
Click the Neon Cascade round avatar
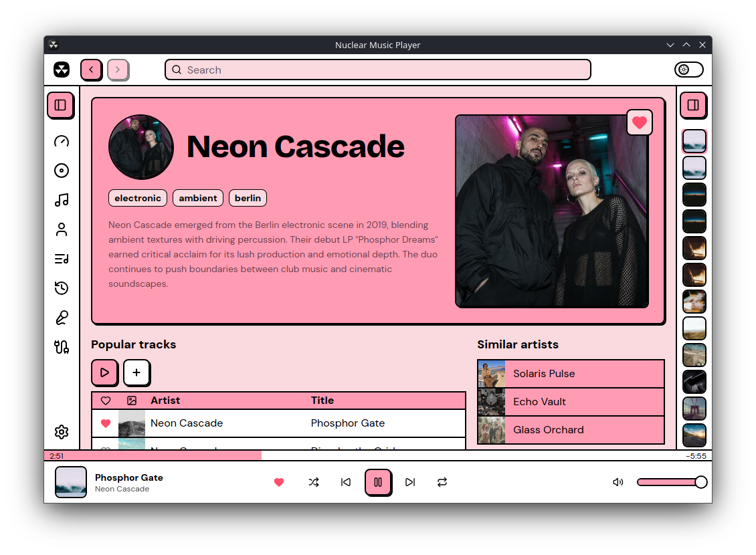click(x=140, y=147)
